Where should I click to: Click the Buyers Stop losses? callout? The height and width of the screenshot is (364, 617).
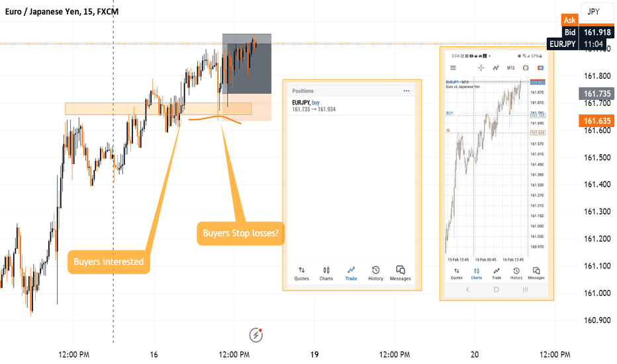240,234
